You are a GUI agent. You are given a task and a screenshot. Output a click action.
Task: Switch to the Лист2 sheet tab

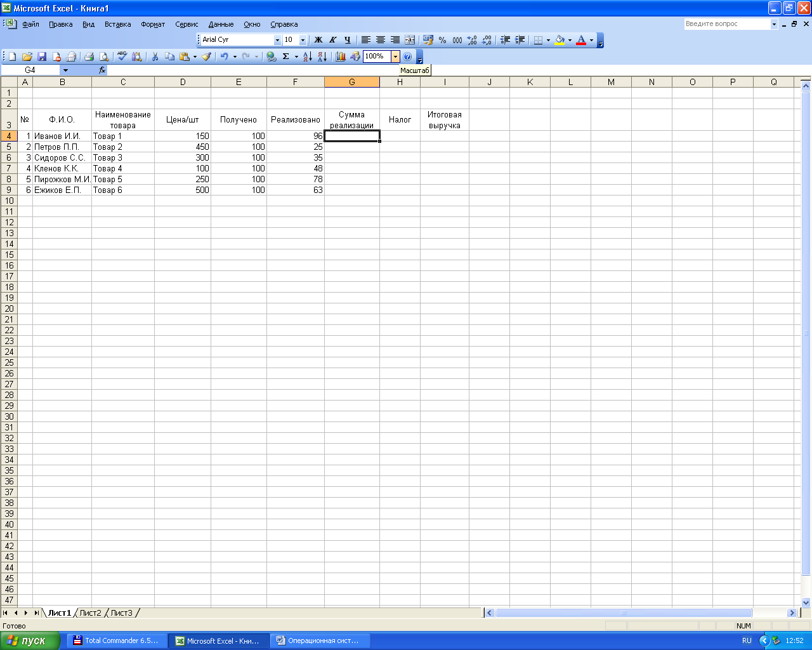[x=90, y=613]
